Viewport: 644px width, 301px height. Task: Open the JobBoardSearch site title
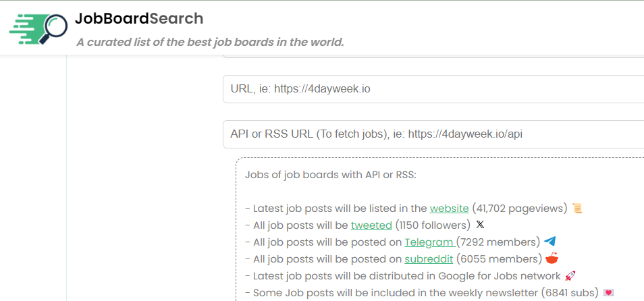point(139,18)
